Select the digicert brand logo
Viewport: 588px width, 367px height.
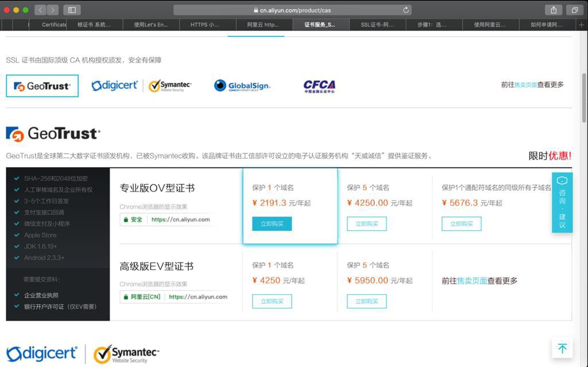(x=115, y=86)
